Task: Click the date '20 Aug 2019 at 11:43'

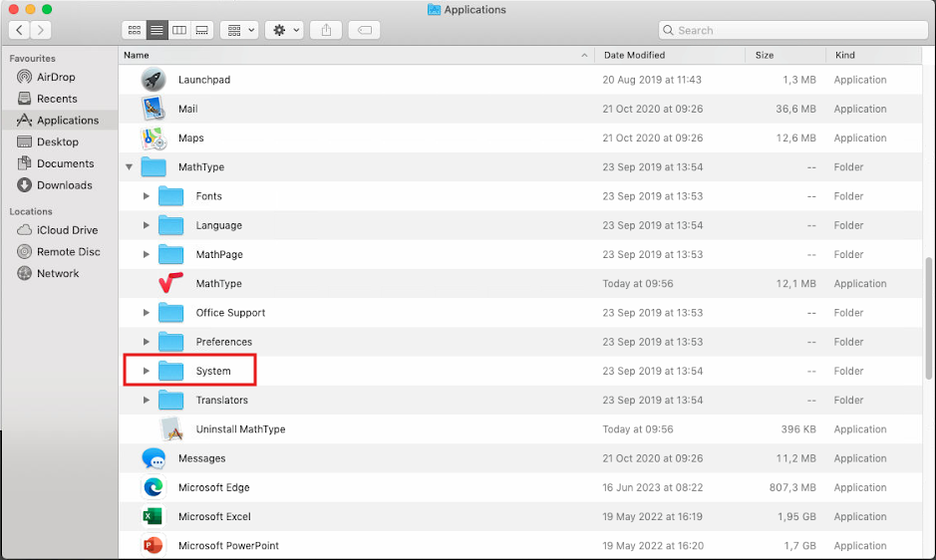Action: 652,80
